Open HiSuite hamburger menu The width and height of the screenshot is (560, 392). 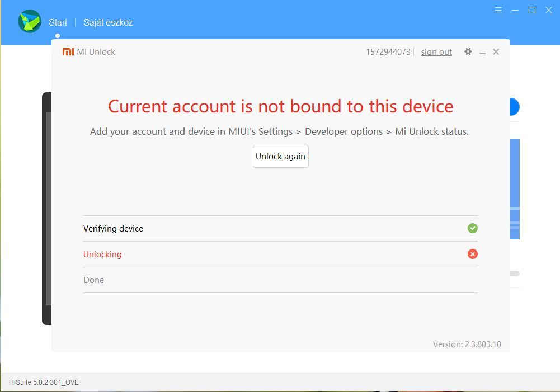click(498, 11)
